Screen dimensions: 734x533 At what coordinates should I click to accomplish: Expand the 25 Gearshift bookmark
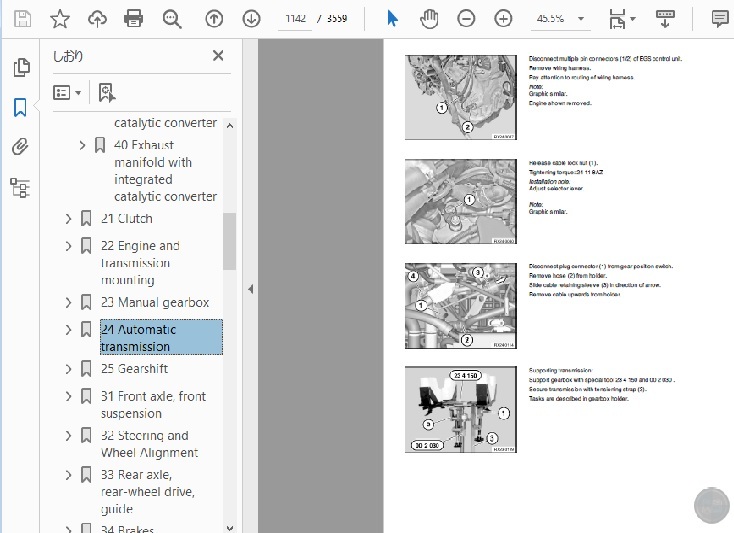point(68,369)
